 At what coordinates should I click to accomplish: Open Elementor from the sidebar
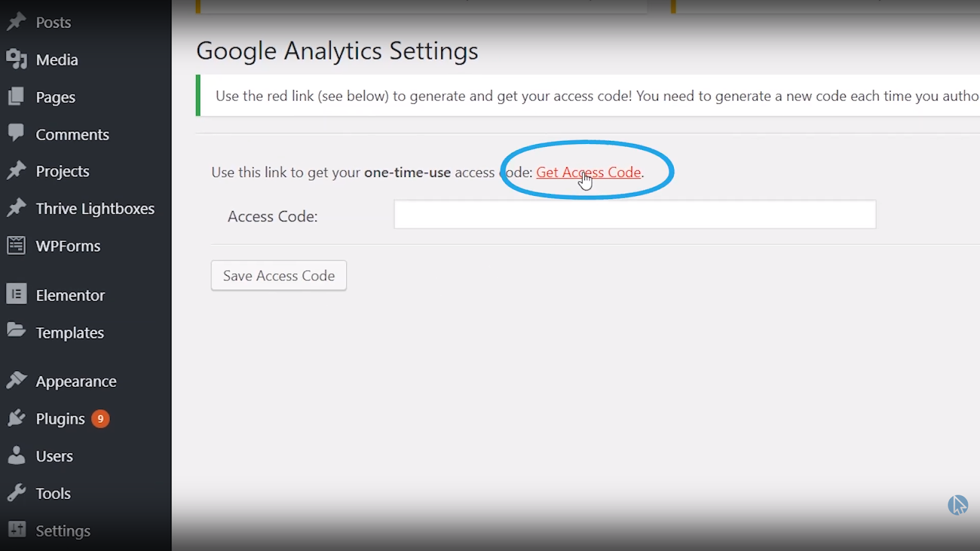point(70,295)
